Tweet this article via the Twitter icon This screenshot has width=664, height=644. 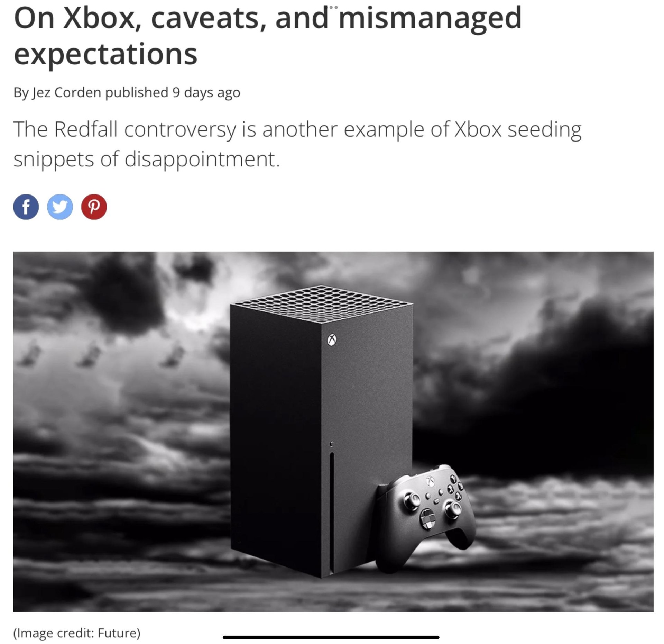[x=60, y=207]
